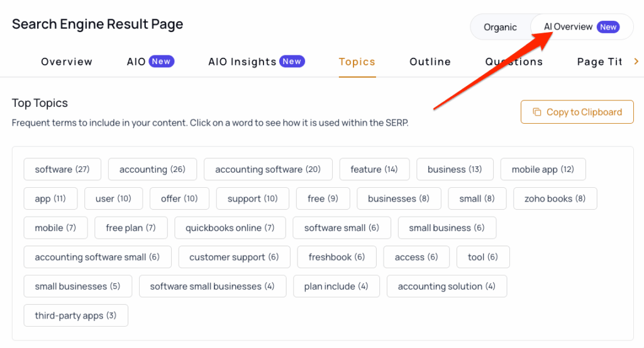The image size is (644, 348).
Task: Choose the 'accounting solution (4)' topic
Action: click(447, 286)
